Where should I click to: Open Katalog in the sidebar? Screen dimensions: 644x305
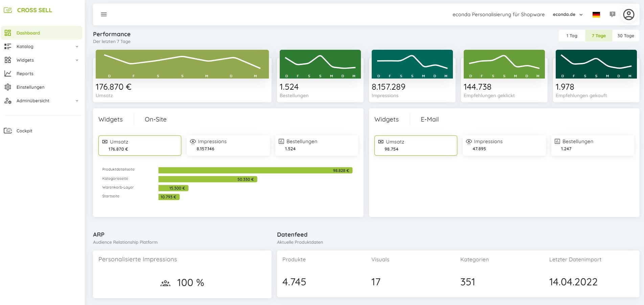coord(42,46)
